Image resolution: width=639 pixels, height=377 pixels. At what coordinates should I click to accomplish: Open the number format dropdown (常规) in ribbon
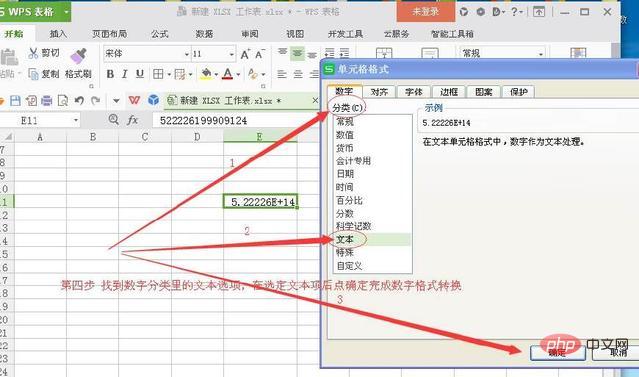pyautogui.click(x=541, y=54)
